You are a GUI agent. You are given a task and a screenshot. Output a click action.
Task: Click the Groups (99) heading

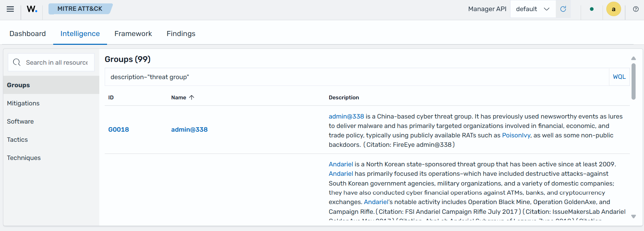pos(128,59)
